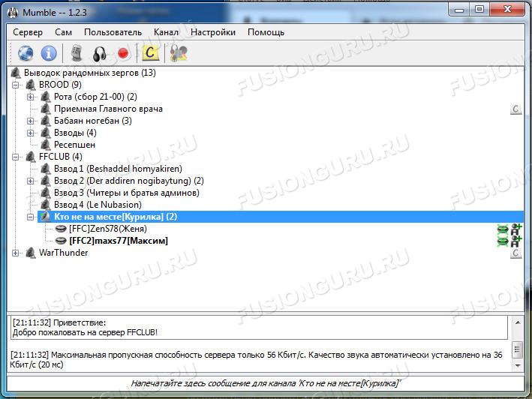Click channel icon beside Взвод 2
532x399 pixels.
pos(46,181)
